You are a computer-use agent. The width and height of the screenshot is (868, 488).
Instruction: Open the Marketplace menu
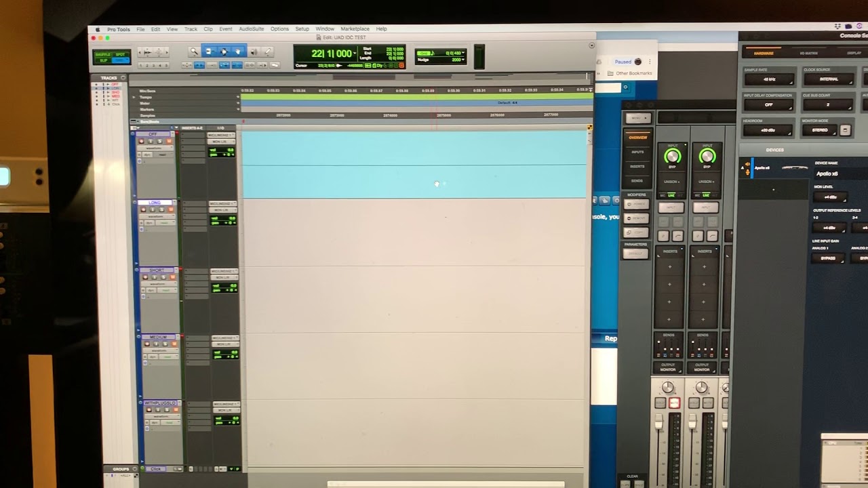pyautogui.click(x=355, y=29)
